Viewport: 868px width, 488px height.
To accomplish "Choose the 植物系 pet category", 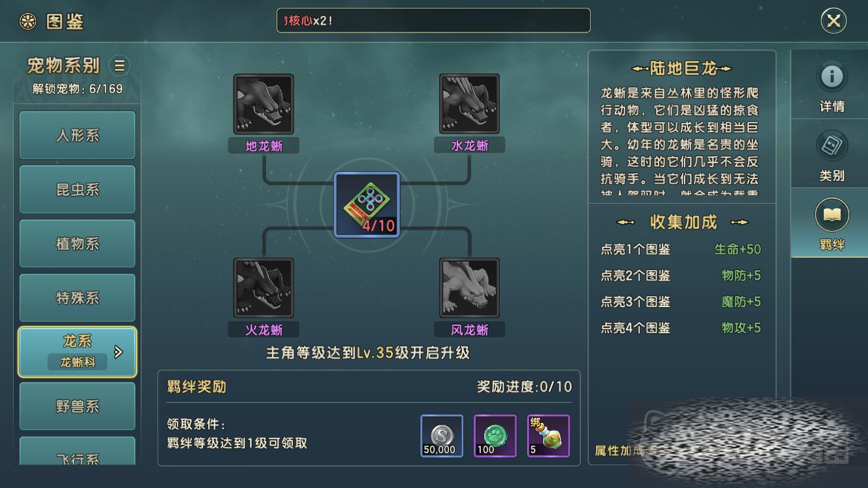I will [77, 243].
